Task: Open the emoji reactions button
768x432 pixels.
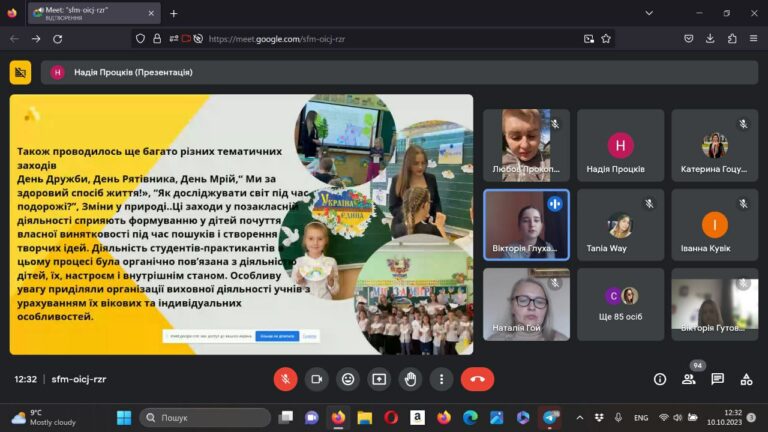Action: coord(348,379)
